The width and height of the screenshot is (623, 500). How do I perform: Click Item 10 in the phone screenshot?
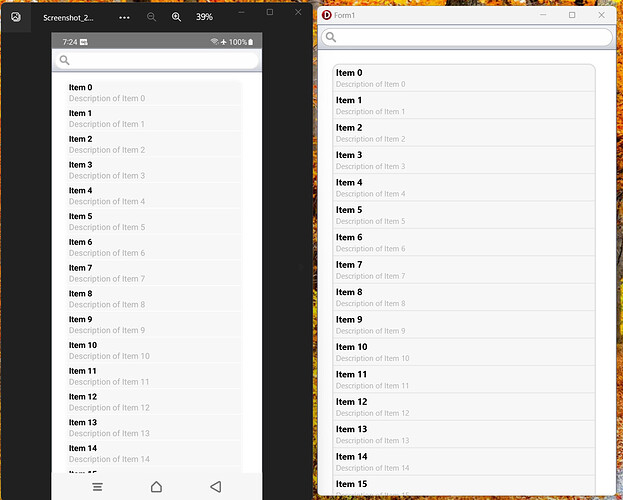[x=153, y=351]
